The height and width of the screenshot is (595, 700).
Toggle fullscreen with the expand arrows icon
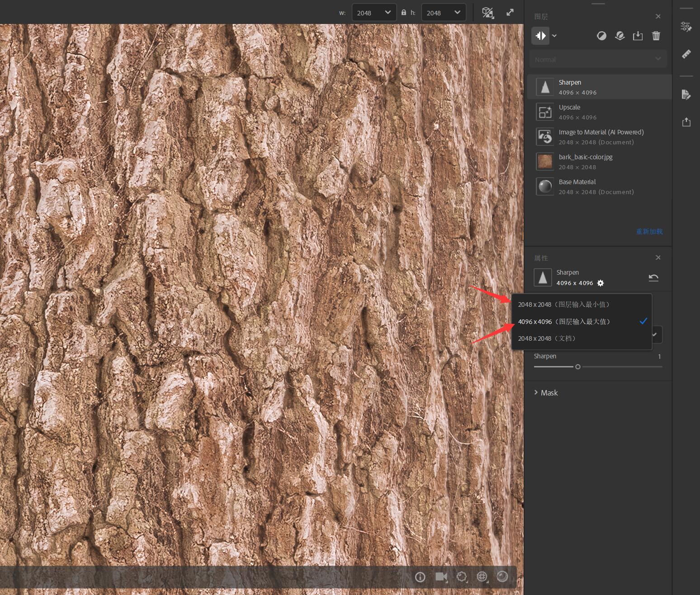[510, 12]
